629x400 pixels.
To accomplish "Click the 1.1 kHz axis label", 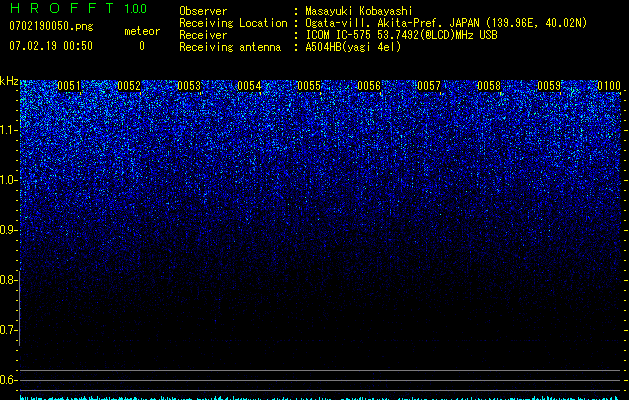I will click(8, 130).
